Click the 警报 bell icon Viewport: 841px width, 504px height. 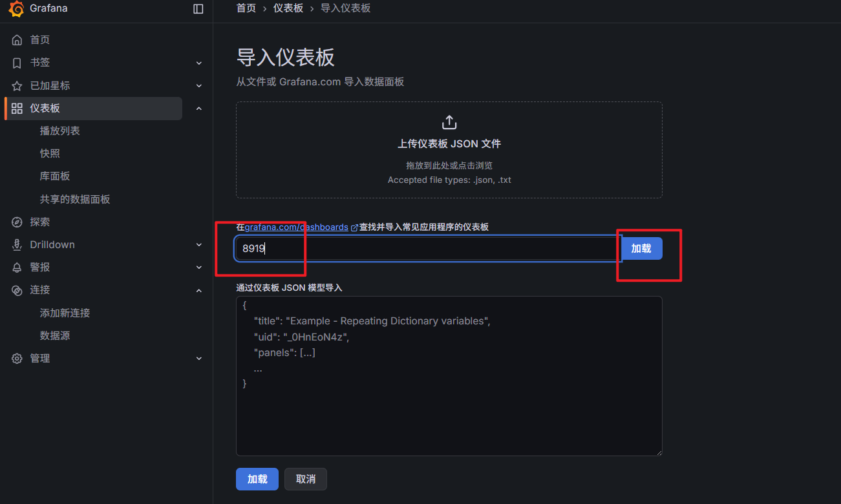coord(17,267)
